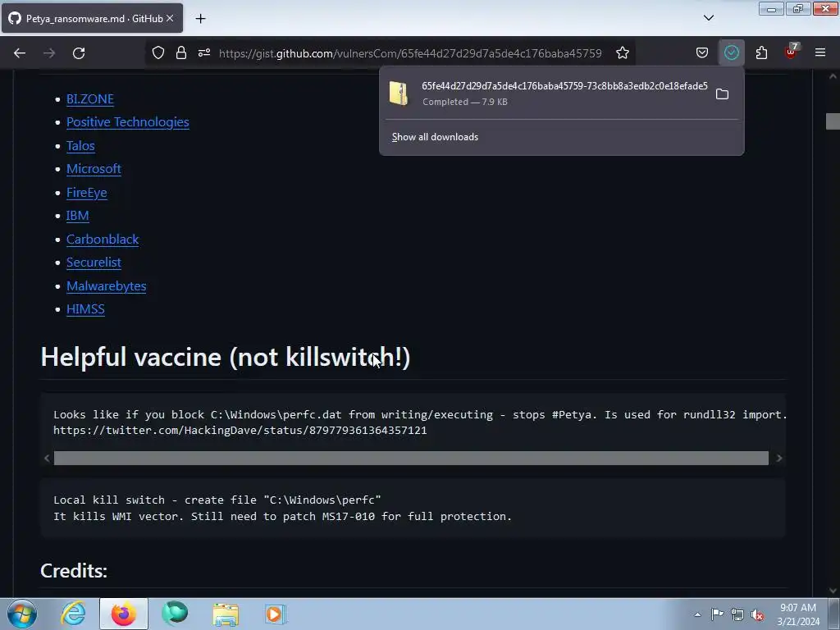Open the Extensions puzzle icon
The image size is (840, 630).
pos(761,53)
